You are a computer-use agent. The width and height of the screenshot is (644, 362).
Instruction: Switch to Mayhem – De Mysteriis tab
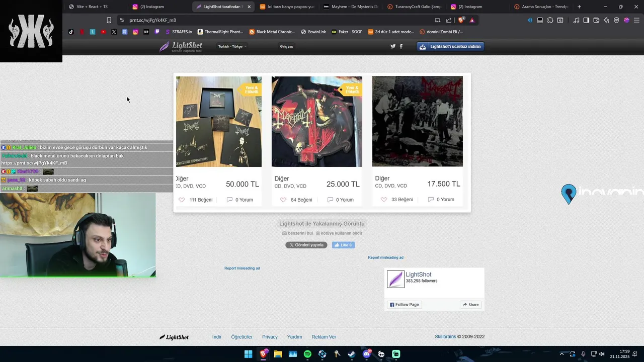[x=351, y=7]
